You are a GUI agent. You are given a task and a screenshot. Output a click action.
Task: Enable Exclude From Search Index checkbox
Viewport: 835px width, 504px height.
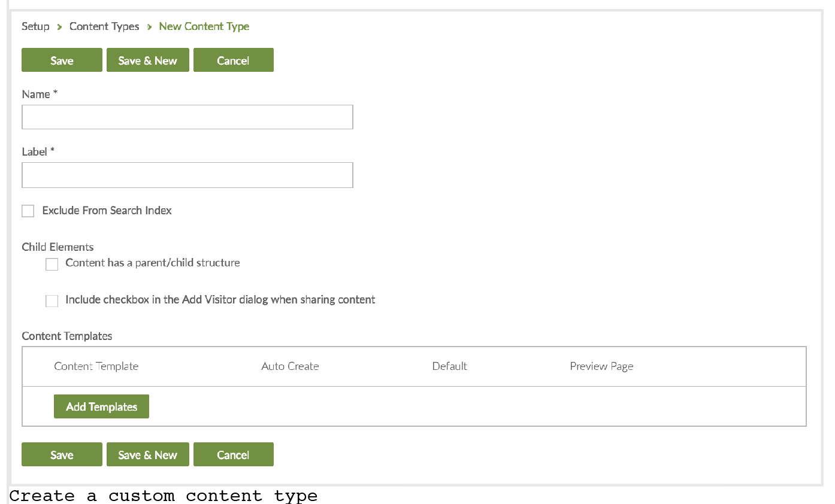(x=28, y=211)
